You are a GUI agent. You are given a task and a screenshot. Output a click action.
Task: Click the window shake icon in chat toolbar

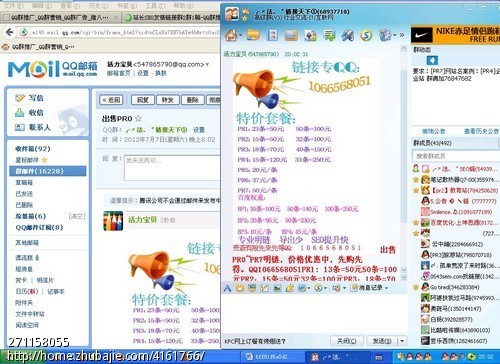pyautogui.click(x=264, y=288)
